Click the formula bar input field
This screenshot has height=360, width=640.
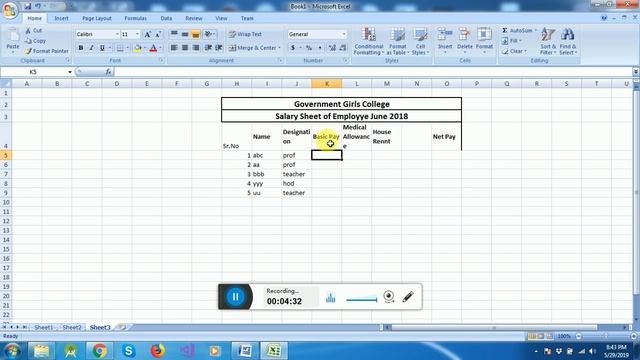pyautogui.click(x=372, y=72)
